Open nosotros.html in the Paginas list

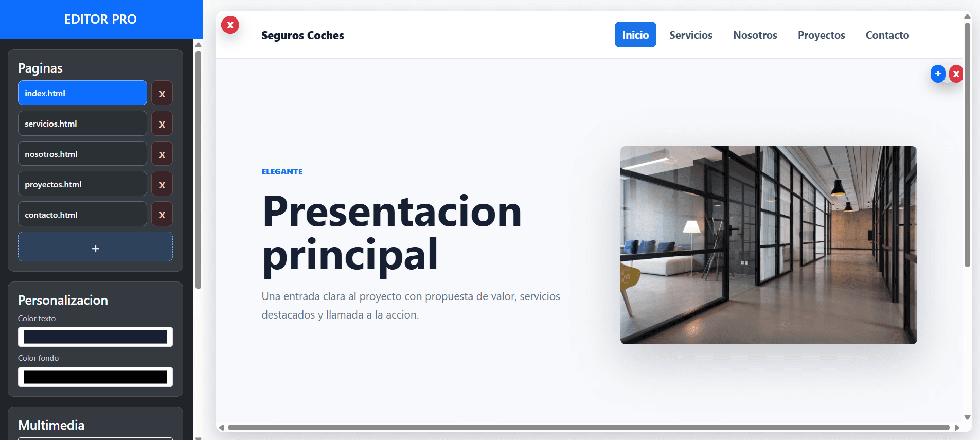tap(82, 154)
